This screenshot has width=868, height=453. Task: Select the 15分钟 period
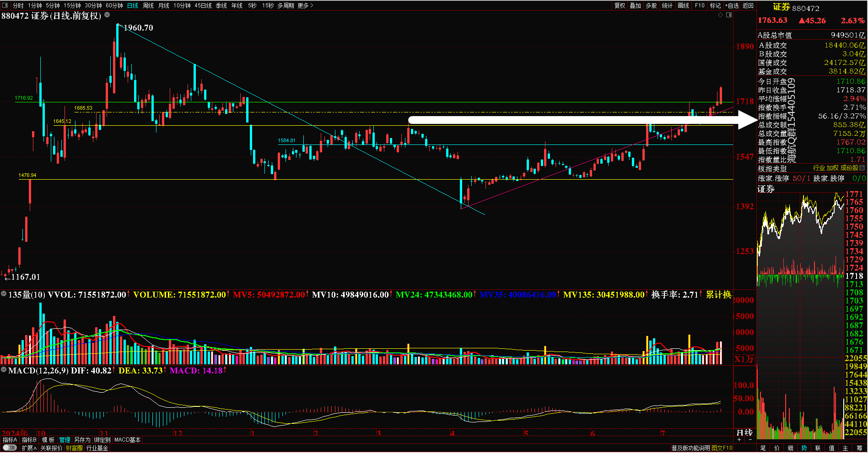72,5
